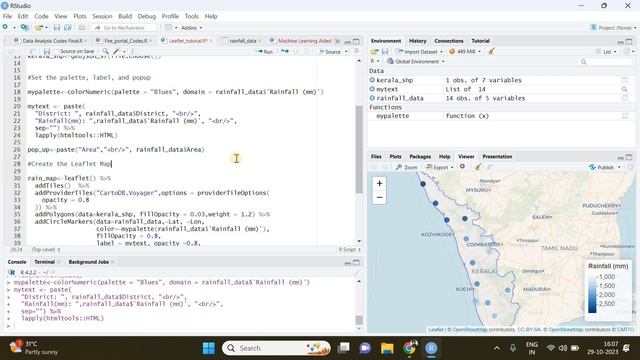Click the microphone tray icon
Viewport: 640px width, 360px height.
pos(513,348)
